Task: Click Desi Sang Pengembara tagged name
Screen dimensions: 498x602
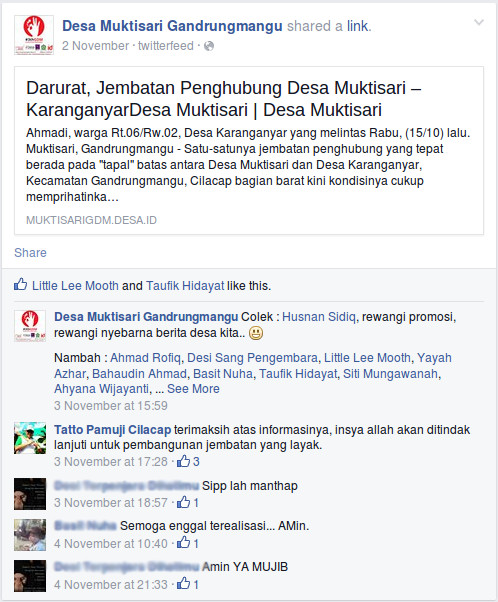Action: click(x=252, y=358)
